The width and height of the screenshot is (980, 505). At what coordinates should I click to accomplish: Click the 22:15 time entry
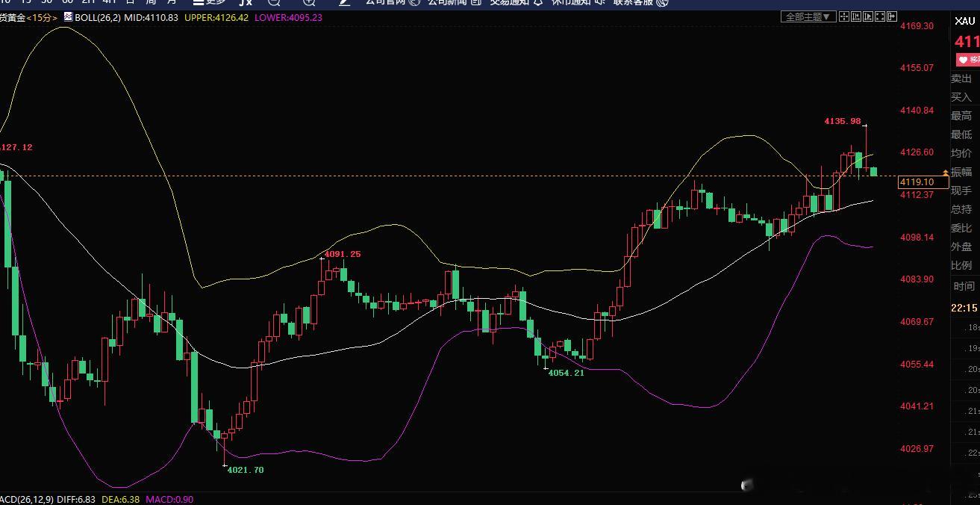[x=964, y=308]
